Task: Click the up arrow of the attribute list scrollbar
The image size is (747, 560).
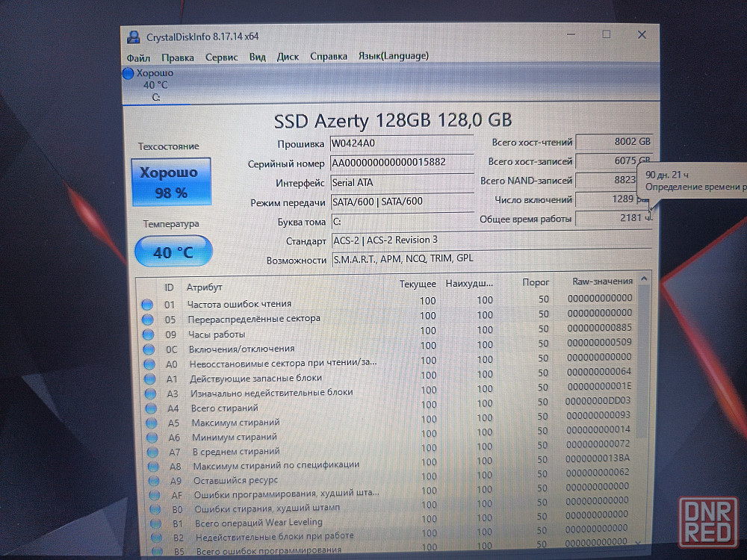Action: point(644,279)
